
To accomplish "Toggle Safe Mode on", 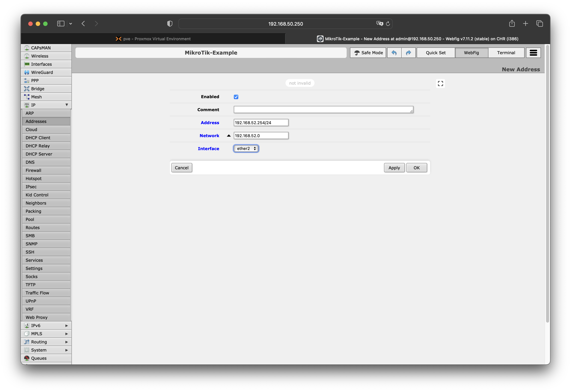I will [x=368, y=53].
